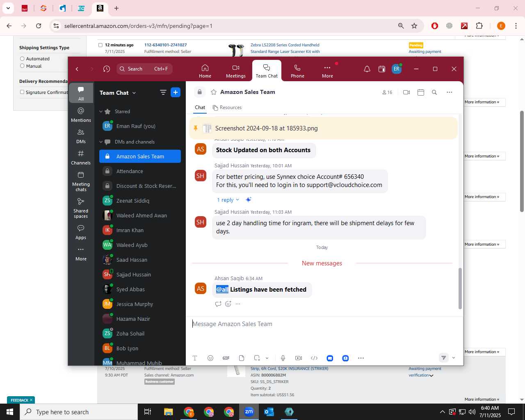Go back with the Zoom back arrow
This screenshot has height=420, width=525.
77,69
